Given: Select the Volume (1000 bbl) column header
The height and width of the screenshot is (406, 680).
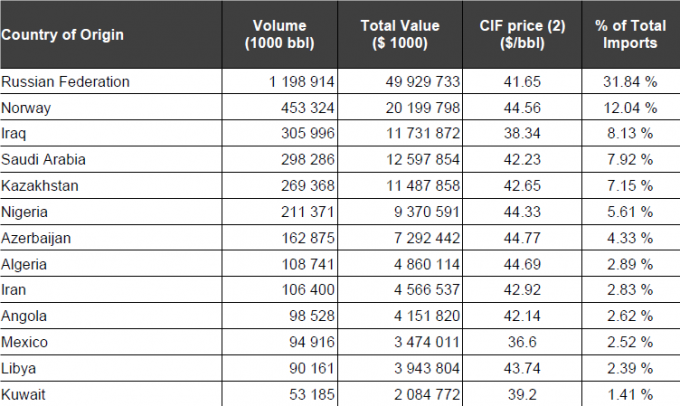Looking at the screenshot, I should tap(280, 34).
